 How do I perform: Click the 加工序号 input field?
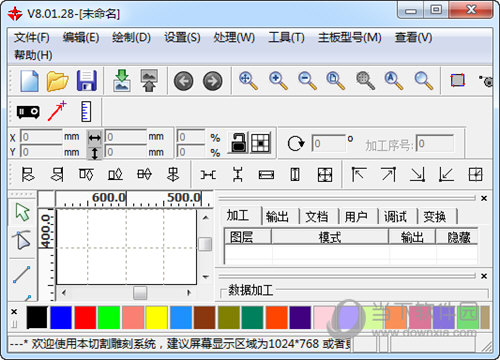tap(435, 144)
